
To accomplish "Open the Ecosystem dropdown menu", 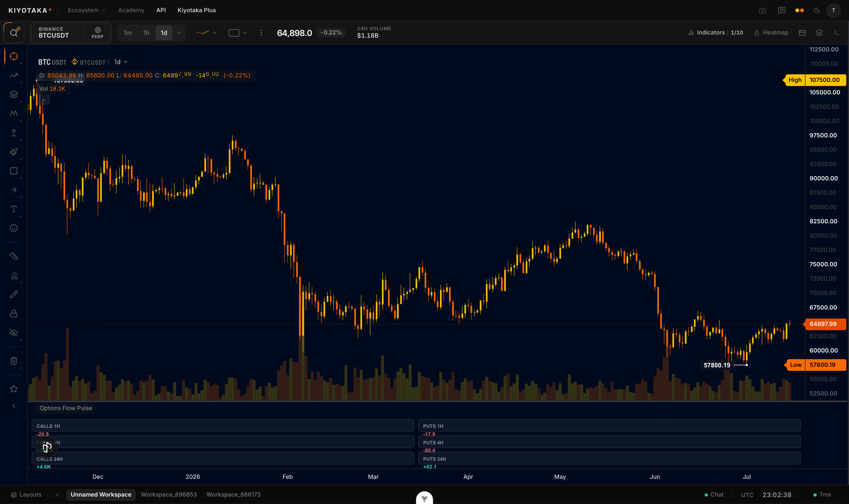I will click(x=86, y=10).
